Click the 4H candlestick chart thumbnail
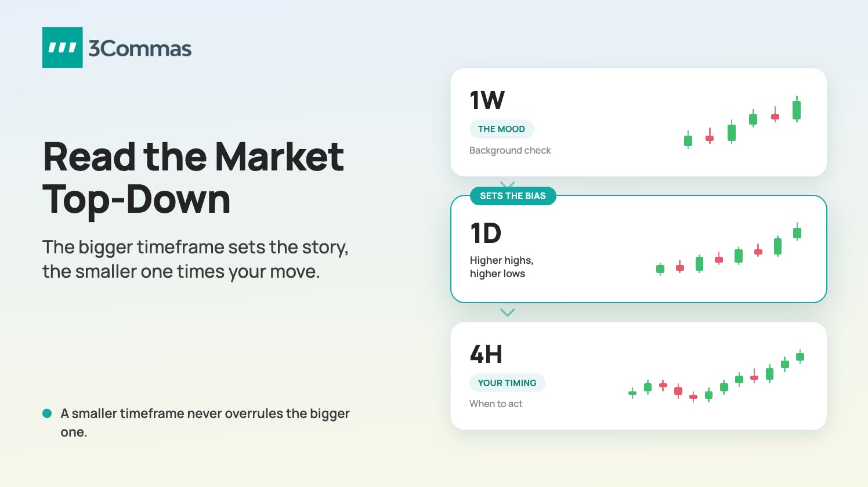 pos(717,376)
